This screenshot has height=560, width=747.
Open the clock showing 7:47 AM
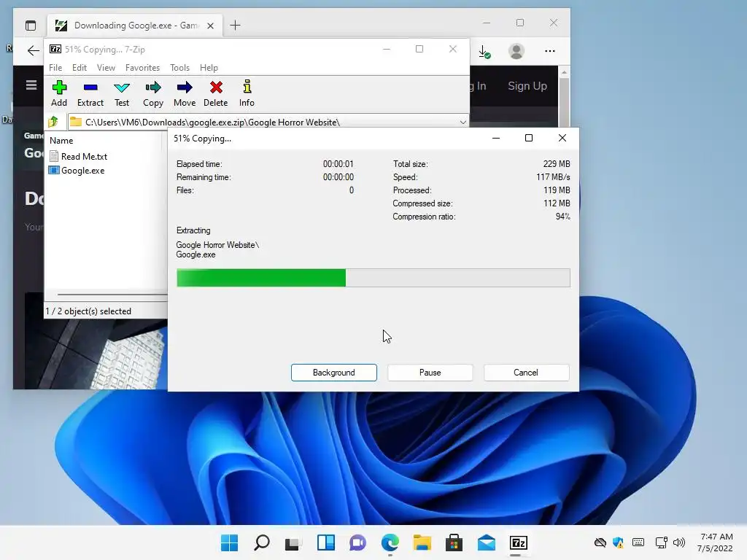(x=715, y=542)
